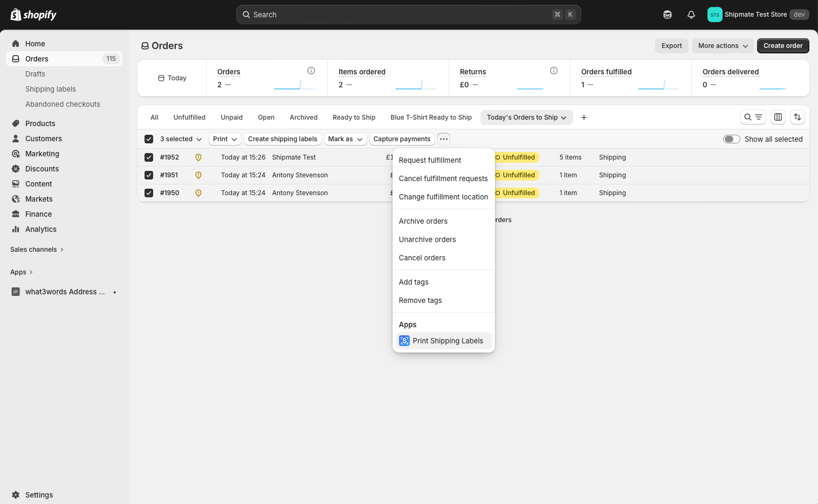
Task: Open the More actions dropdown
Action: tap(722, 46)
